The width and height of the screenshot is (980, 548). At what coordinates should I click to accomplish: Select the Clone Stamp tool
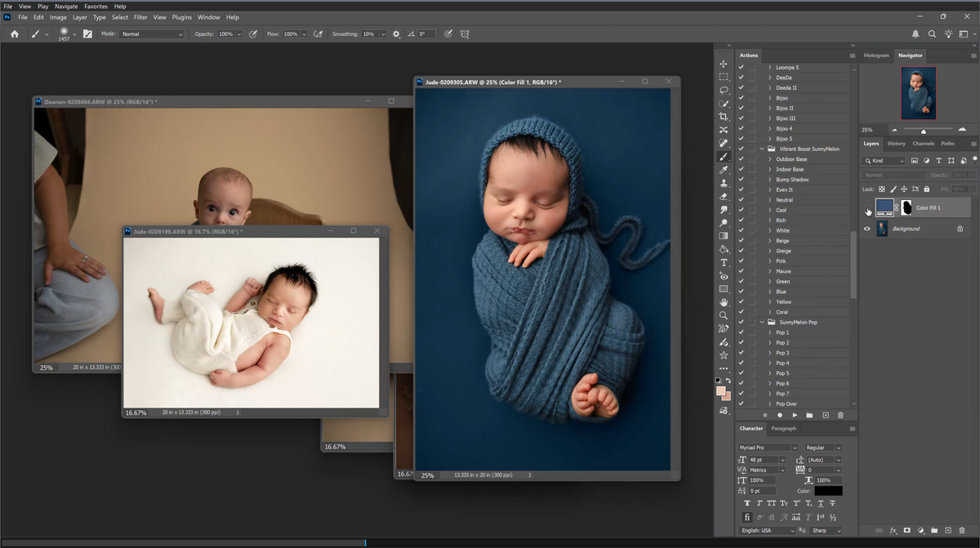724,183
